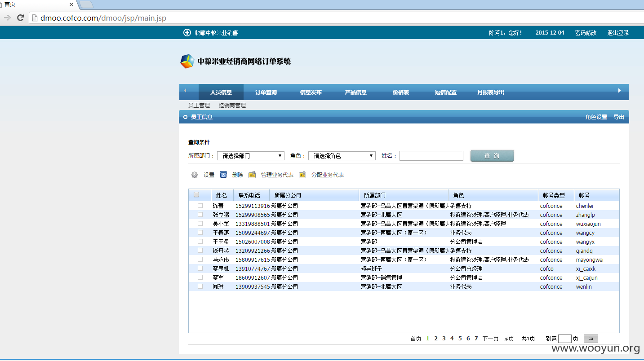The width and height of the screenshot is (644, 361).
Task: Open the 请选择角色 dropdown
Action: pyautogui.click(x=342, y=156)
